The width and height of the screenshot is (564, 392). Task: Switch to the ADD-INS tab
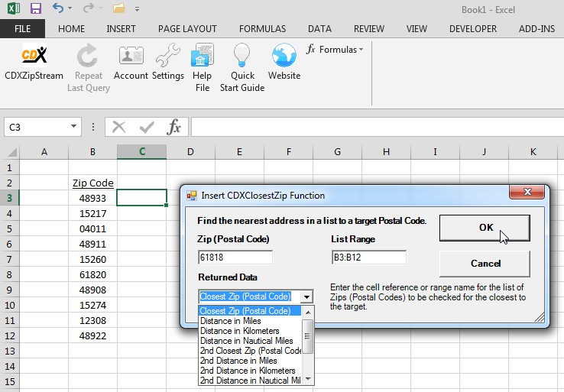pos(536,29)
